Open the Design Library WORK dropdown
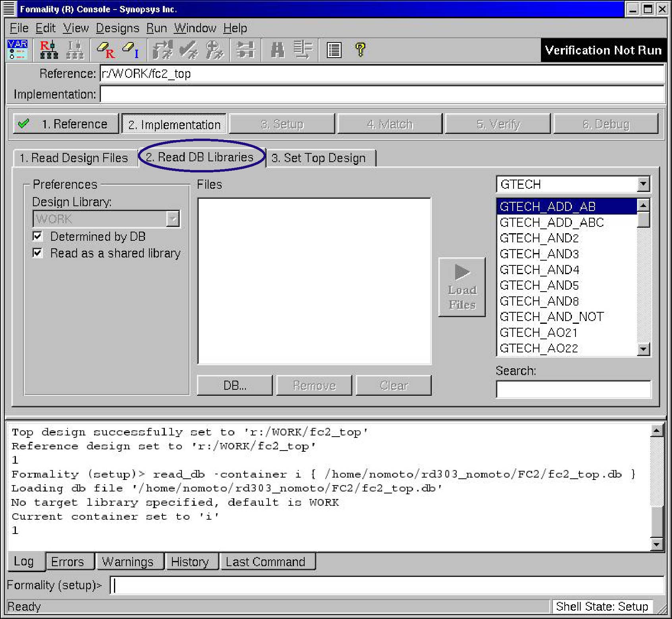This screenshot has height=619, width=672. click(x=173, y=219)
